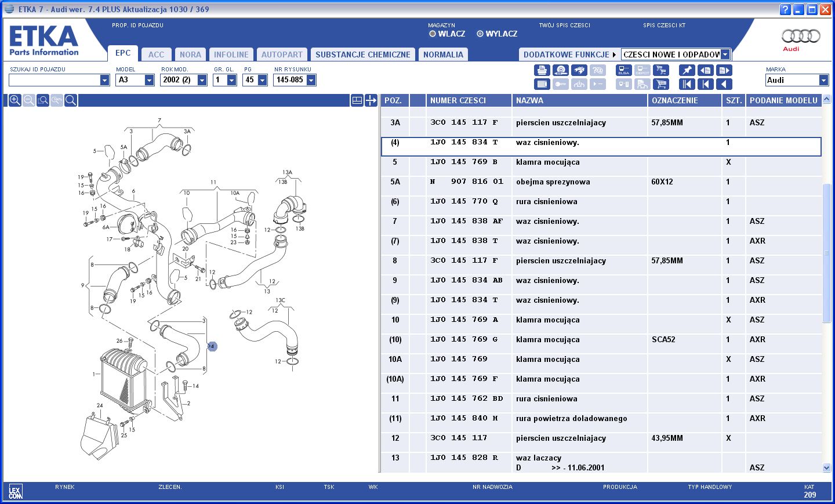Select row 13 waz laczacy
Screen dimensions: 835x504
click(601, 463)
